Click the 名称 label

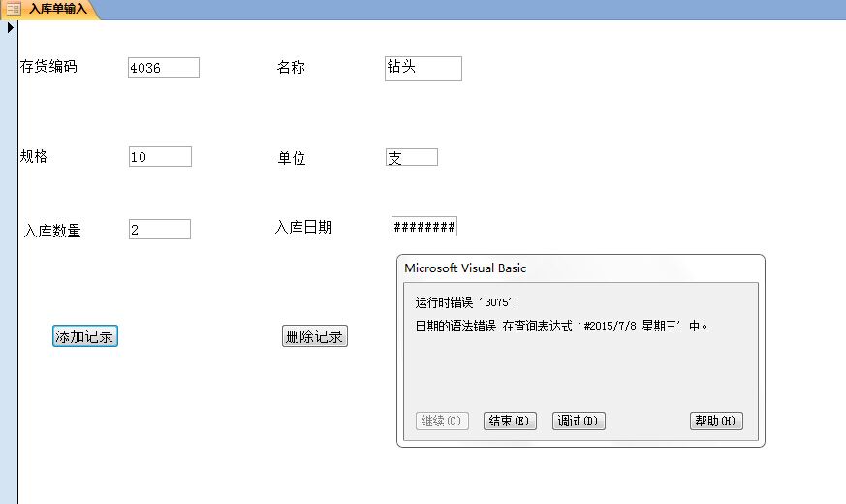291,67
